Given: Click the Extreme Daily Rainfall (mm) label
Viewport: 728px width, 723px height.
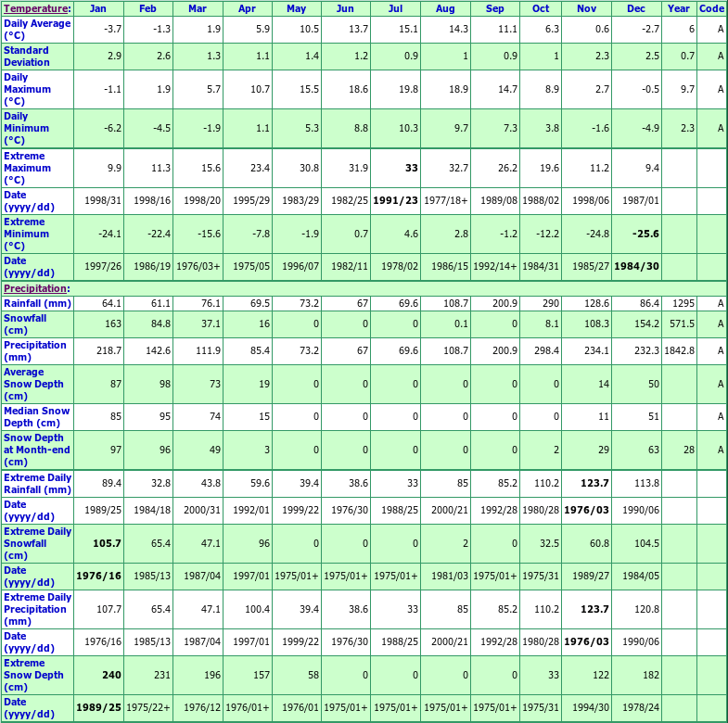Looking at the screenshot, I should pos(37,483).
